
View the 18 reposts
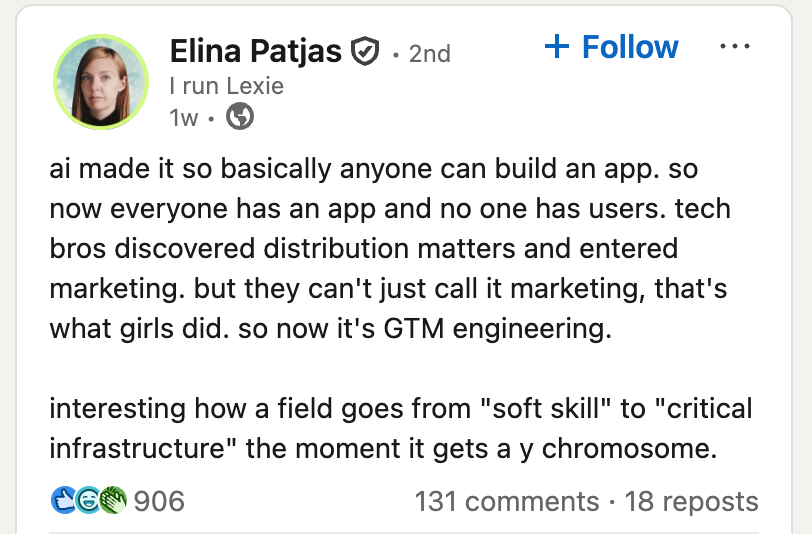point(691,501)
